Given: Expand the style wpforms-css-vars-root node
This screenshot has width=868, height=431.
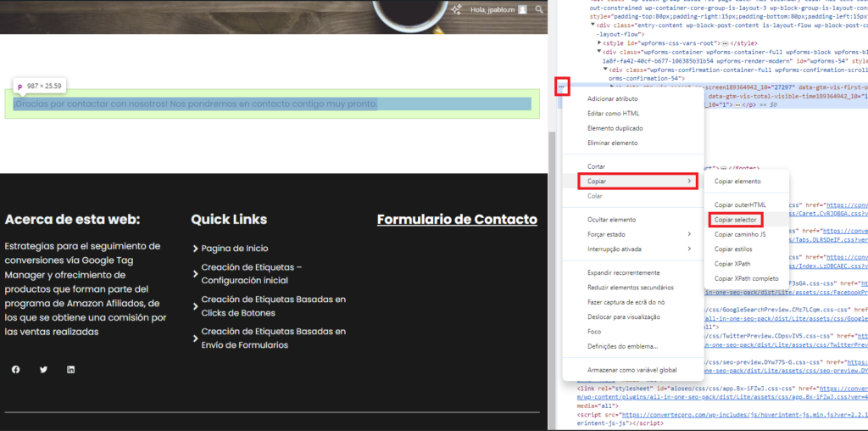Looking at the screenshot, I should click(x=600, y=42).
